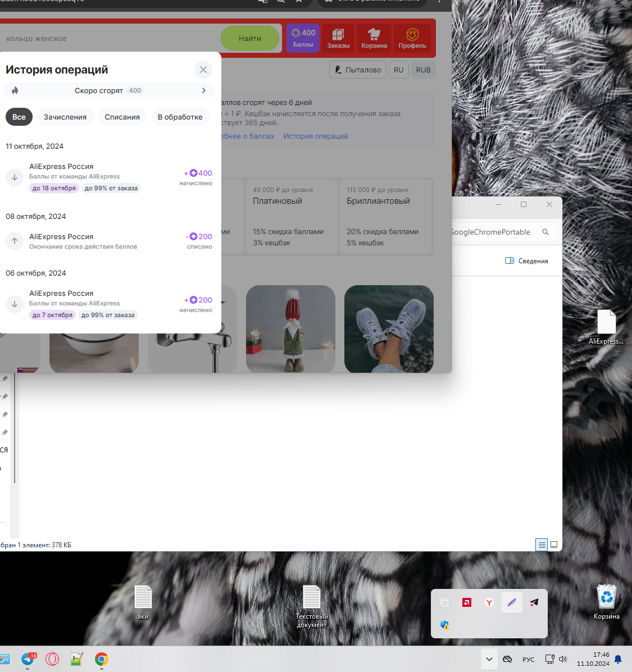Open the Профиль smiley icon
Image resolution: width=632 pixels, height=672 pixels.
412,38
